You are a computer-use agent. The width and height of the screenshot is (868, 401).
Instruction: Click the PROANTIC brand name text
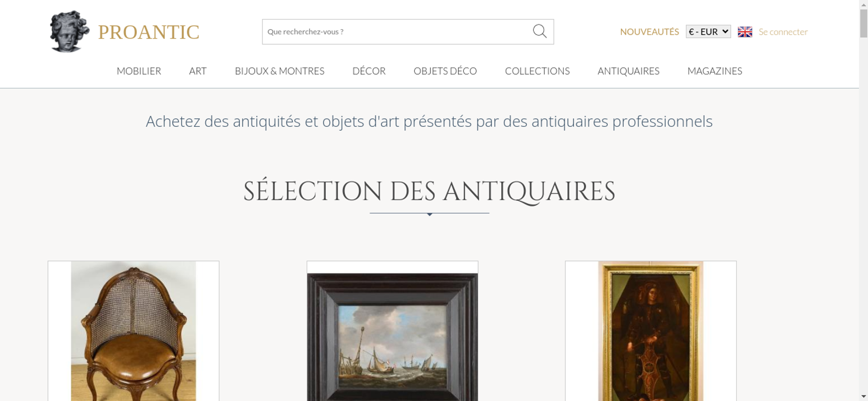pos(148,32)
